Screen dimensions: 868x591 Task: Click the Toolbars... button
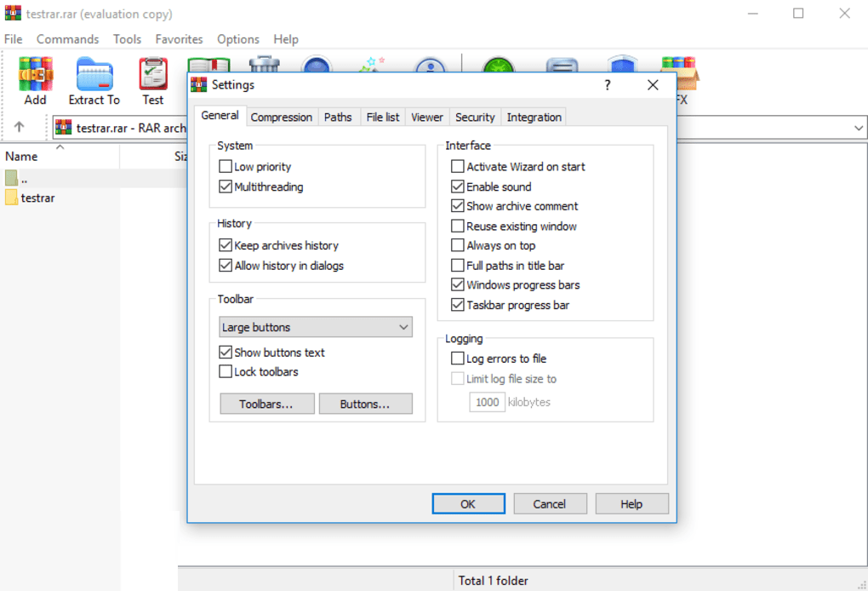click(x=267, y=404)
